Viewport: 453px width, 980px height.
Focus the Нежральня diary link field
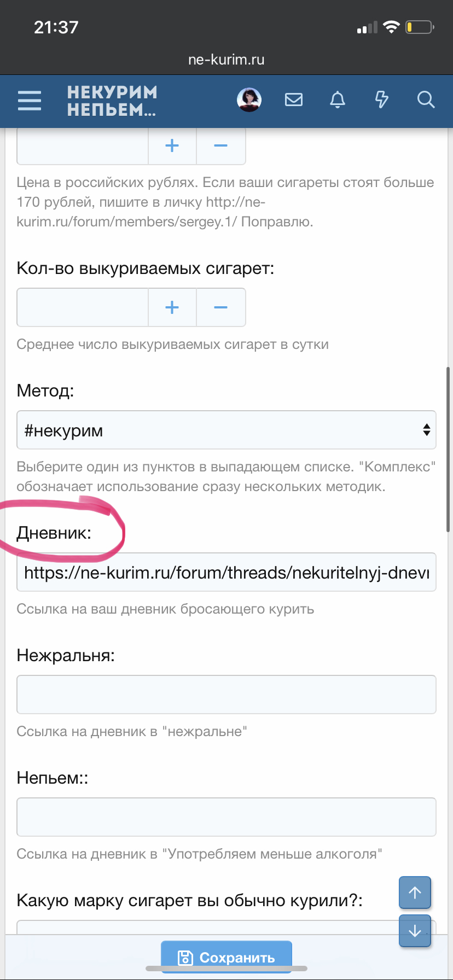[x=226, y=695]
